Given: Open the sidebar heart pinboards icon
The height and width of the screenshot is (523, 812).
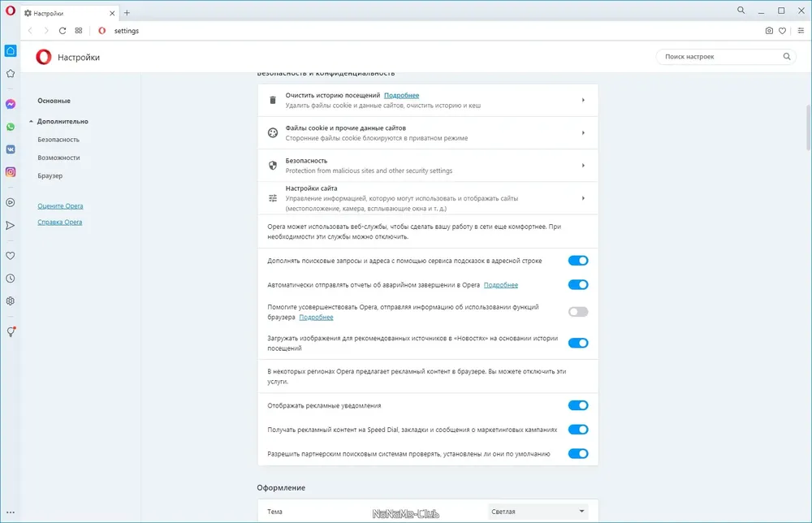Looking at the screenshot, I should tap(11, 256).
